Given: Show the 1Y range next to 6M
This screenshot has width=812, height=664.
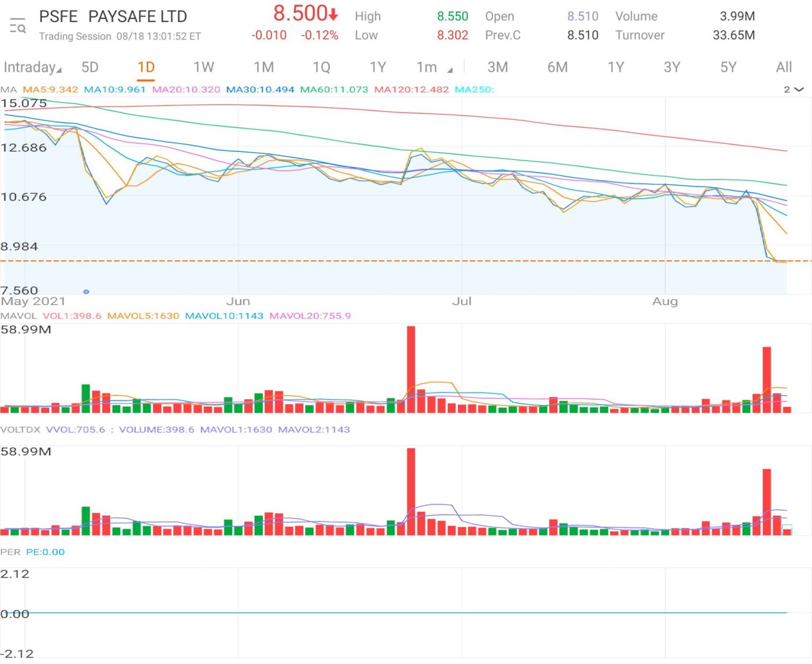Looking at the screenshot, I should 616,68.
